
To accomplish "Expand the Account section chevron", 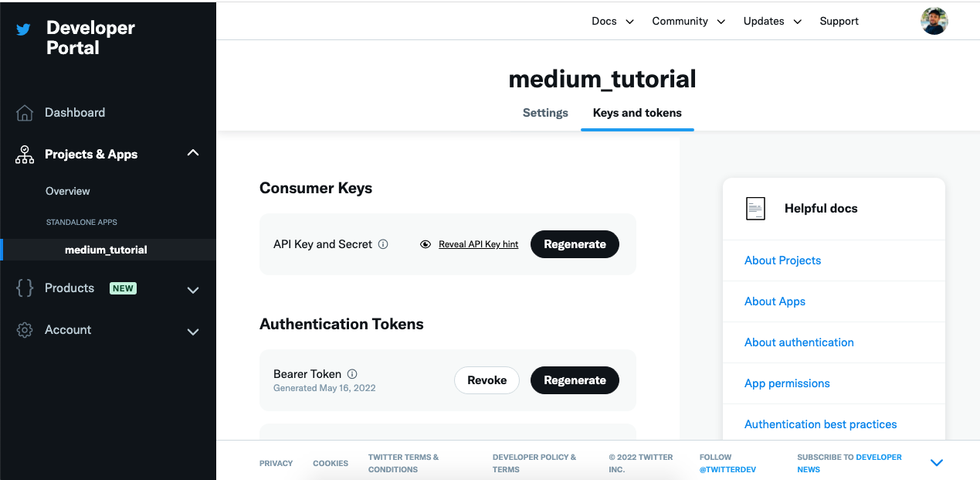I will pyautogui.click(x=193, y=332).
